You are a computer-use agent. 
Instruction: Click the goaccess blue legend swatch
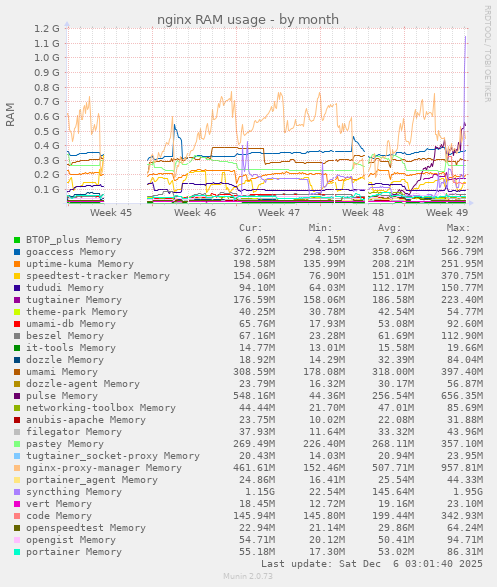click(17, 252)
